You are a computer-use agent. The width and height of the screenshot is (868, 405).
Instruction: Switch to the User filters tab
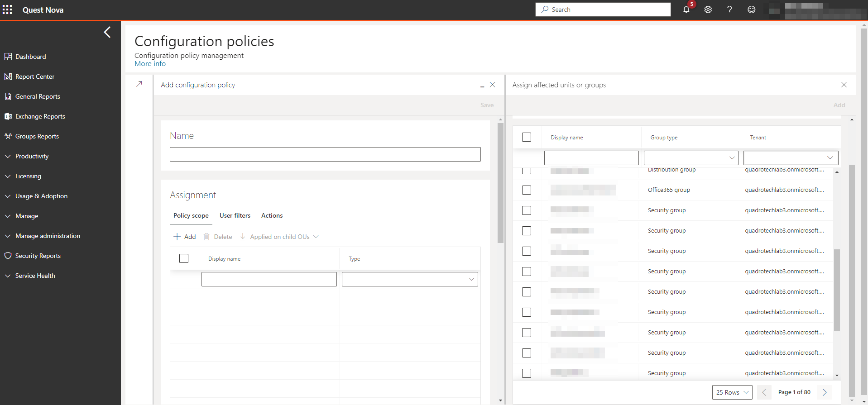pyautogui.click(x=235, y=215)
